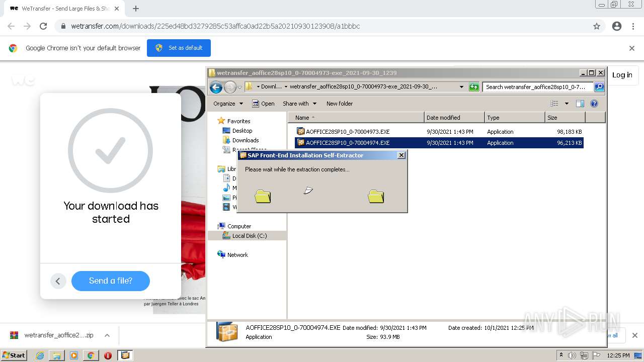Select Computer in navigation pane
This screenshot has height=362, width=644.
click(239, 226)
